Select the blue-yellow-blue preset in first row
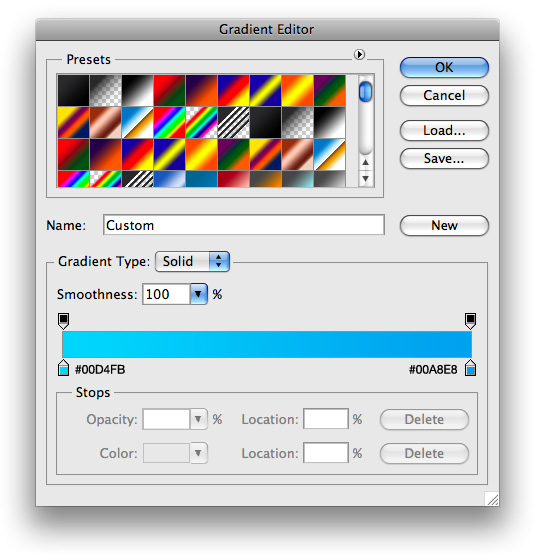Viewport: 539px width, 554px height. (265, 90)
